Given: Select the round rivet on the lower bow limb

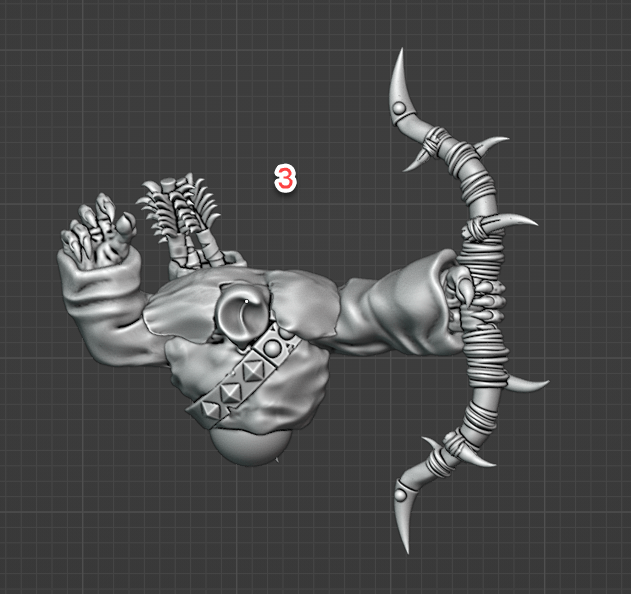Looking at the screenshot, I should point(402,493).
